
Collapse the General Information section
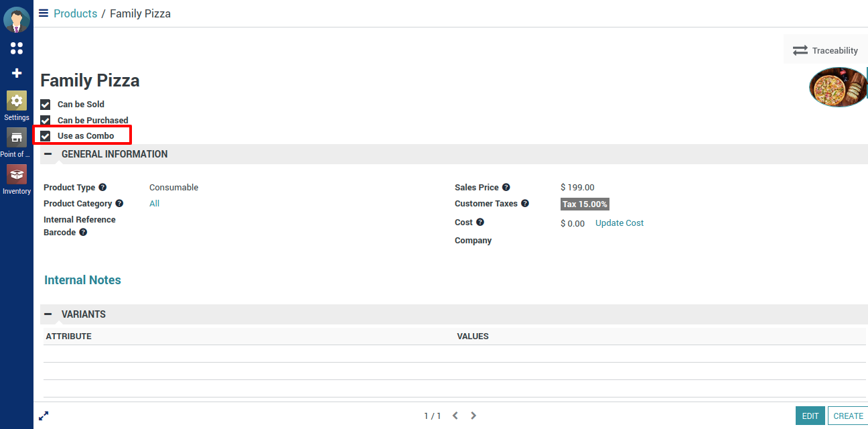click(48, 154)
